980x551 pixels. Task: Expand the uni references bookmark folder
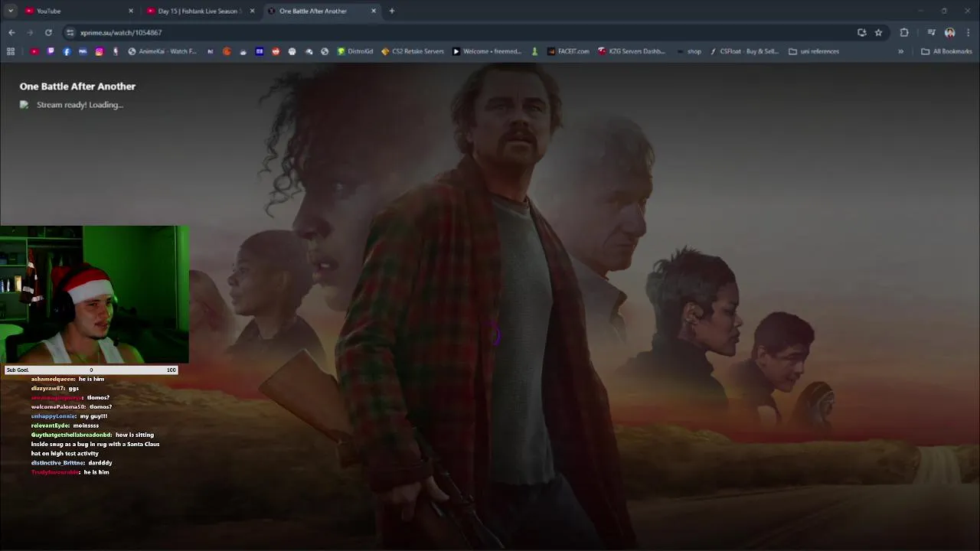pyautogui.click(x=814, y=51)
